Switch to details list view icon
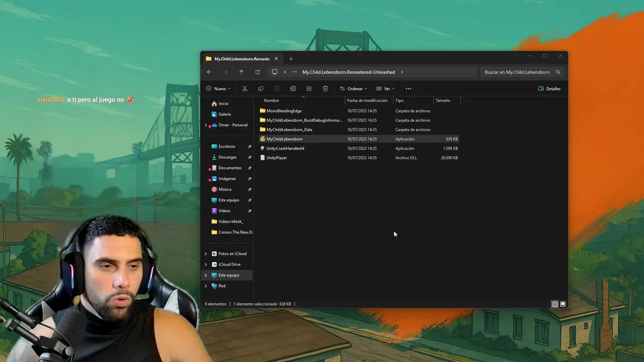 pos(555,304)
